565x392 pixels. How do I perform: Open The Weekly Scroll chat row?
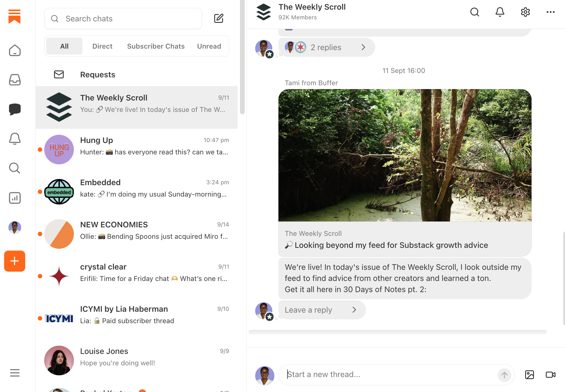pyautogui.click(x=137, y=107)
